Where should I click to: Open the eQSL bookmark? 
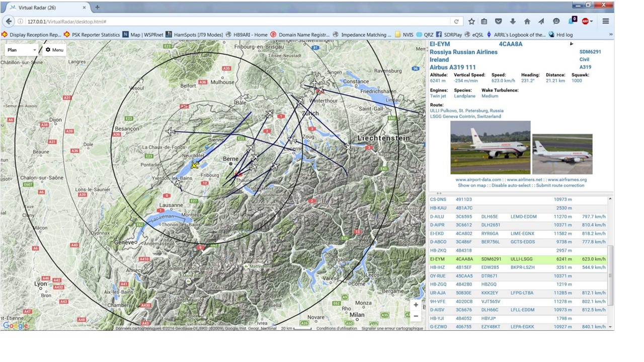pos(474,35)
